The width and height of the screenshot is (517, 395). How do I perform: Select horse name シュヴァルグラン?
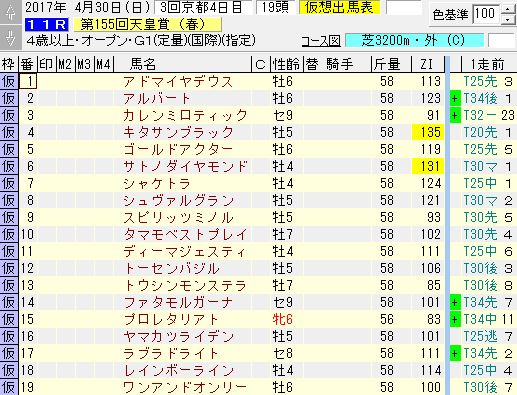[x=178, y=201]
